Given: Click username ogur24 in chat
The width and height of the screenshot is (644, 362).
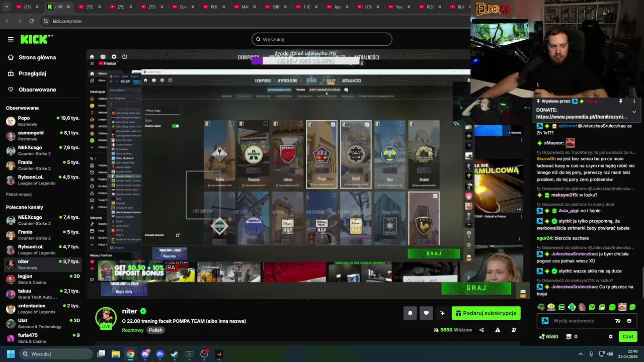Looking at the screenshot, I should (544, 238).
